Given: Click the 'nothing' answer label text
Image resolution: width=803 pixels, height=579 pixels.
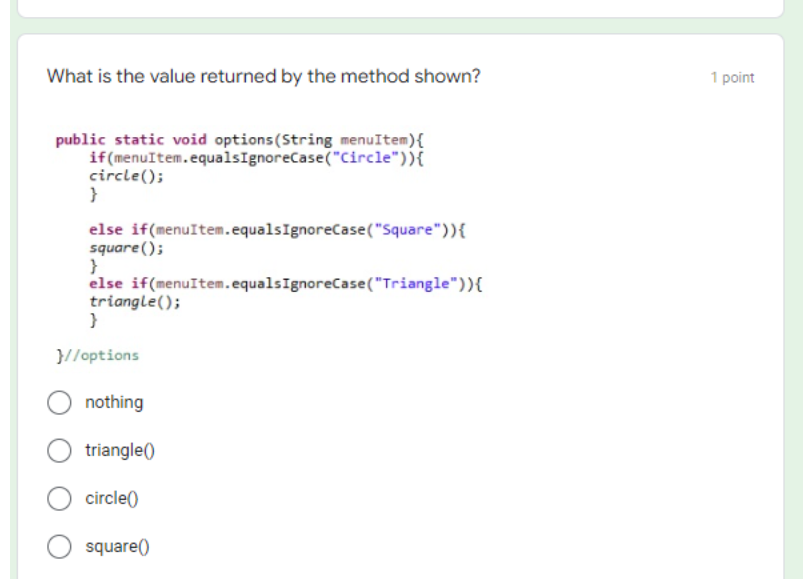Looking at the screenshot, I should pos(114,402).
